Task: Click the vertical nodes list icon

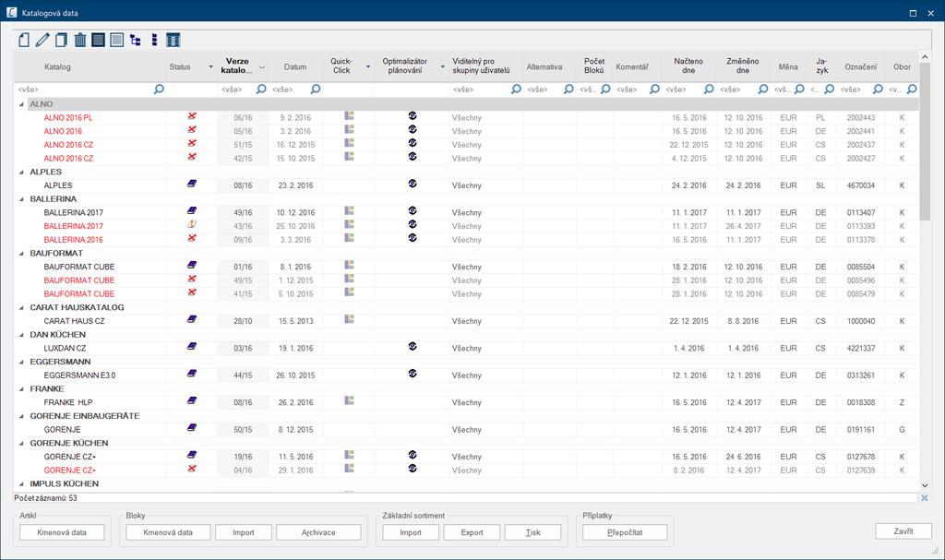Action: pos(154,41)
